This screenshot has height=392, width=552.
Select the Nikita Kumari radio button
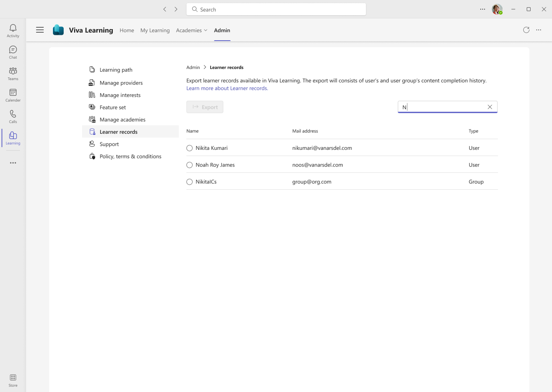point(189,148)
